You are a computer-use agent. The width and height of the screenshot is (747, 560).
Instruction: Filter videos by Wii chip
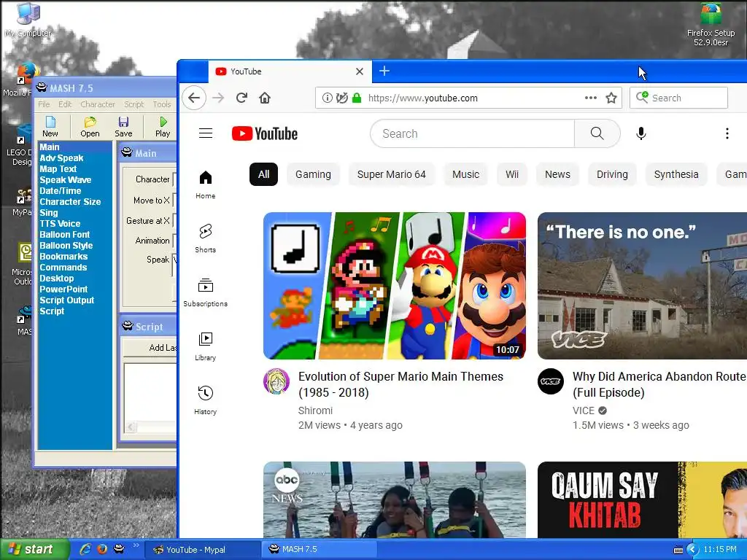pyautogui.click(x=512, y=174)
